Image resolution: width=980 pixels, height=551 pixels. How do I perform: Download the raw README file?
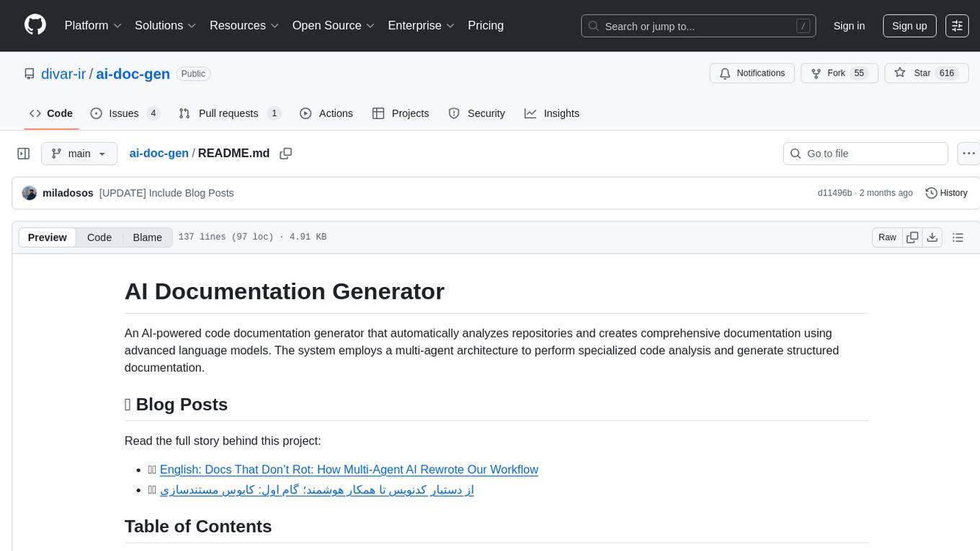(x=932, y=237)
